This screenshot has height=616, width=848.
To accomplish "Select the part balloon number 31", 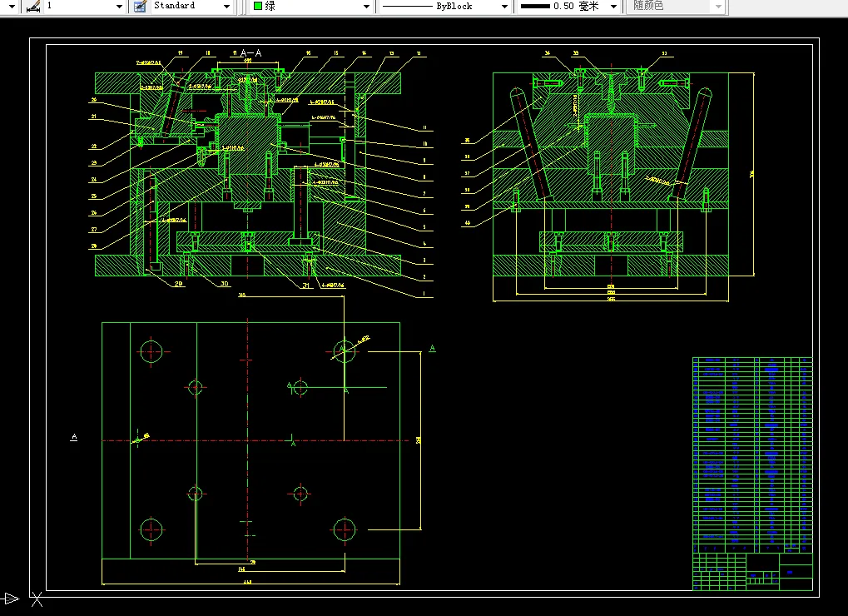I will [x=306, y=285].
